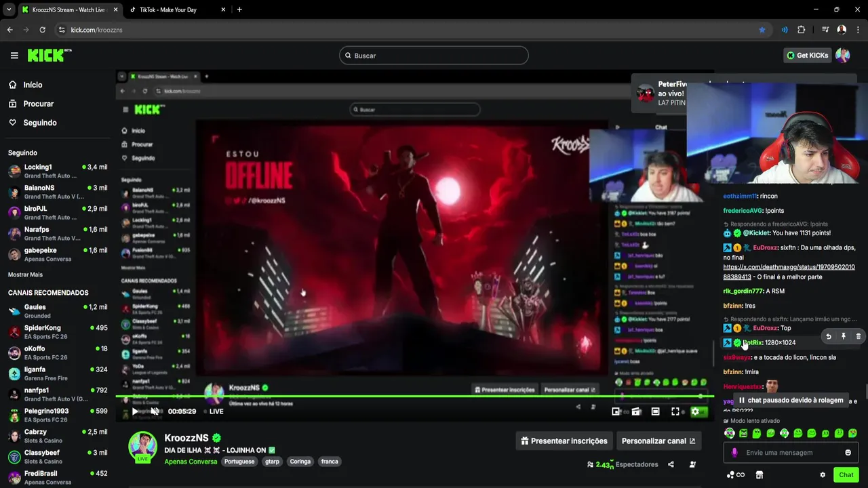The image size is (868, 488).
Task: Open the Locking1 followed channel
Action: (57, 171)
